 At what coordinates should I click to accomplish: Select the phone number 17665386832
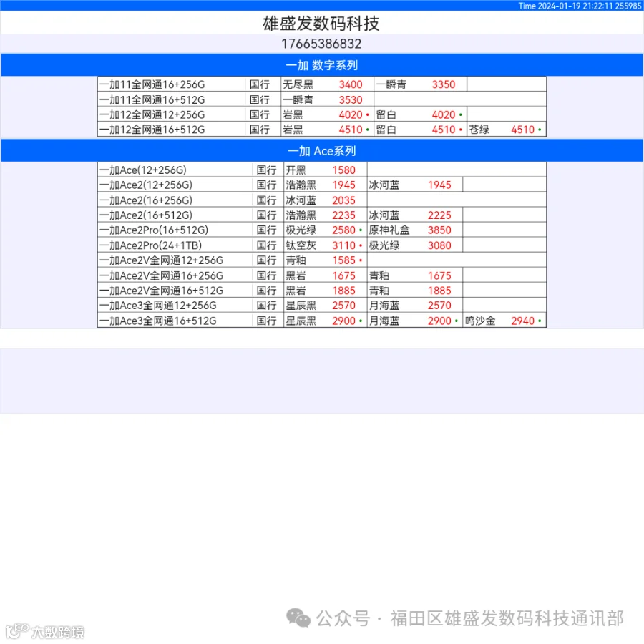321,44
